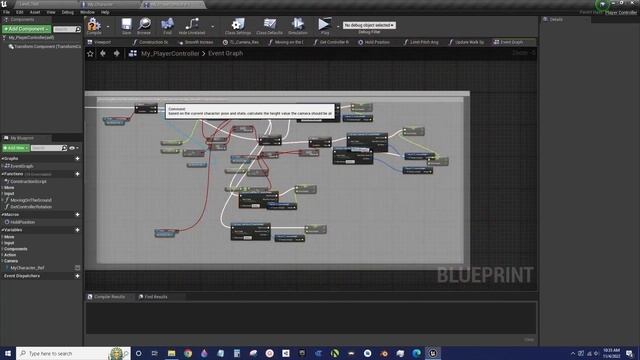Open the Hide Unrelated options dropdown arrow
The width and height of the screenshot is (640, 360).
(213, 27)
